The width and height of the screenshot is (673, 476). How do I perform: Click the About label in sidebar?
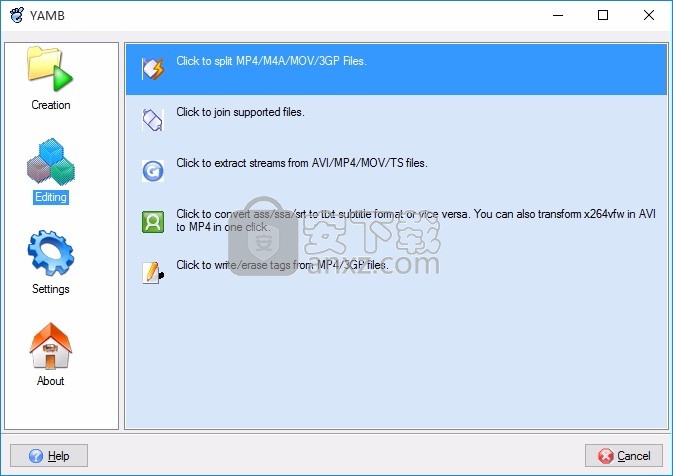[51, 381]
